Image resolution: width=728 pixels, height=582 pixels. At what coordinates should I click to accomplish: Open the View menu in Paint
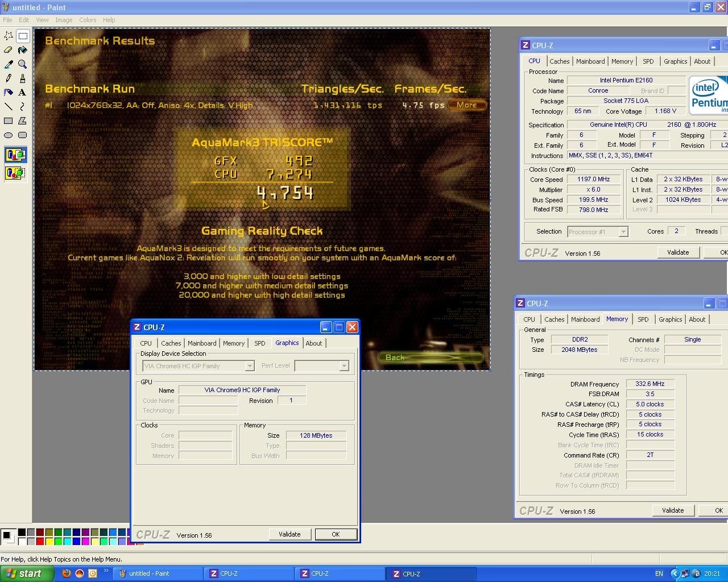click(x=42, y=20)
